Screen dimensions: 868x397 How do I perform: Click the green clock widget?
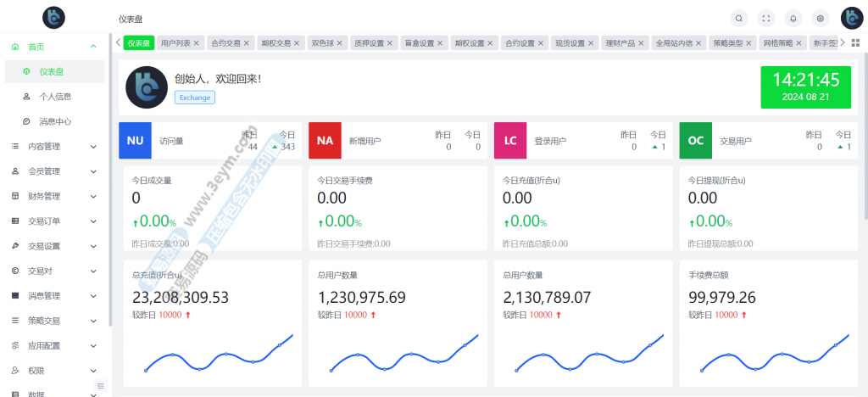point(806,87)
